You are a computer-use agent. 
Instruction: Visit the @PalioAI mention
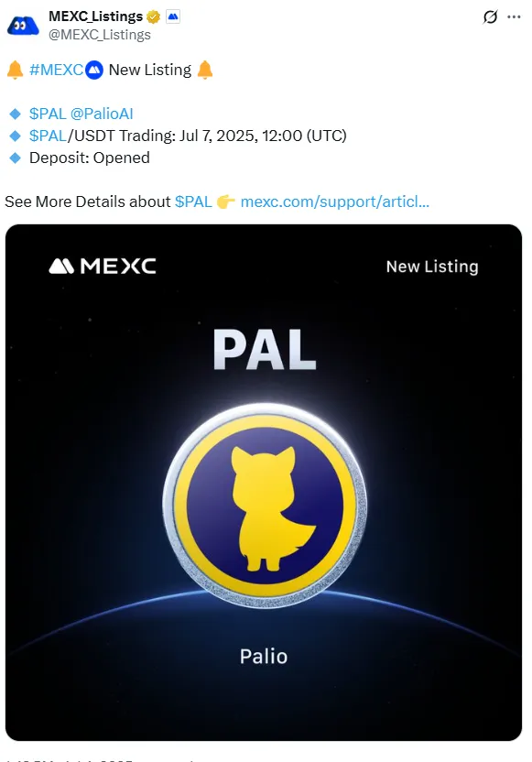click(x=102, y=114)
